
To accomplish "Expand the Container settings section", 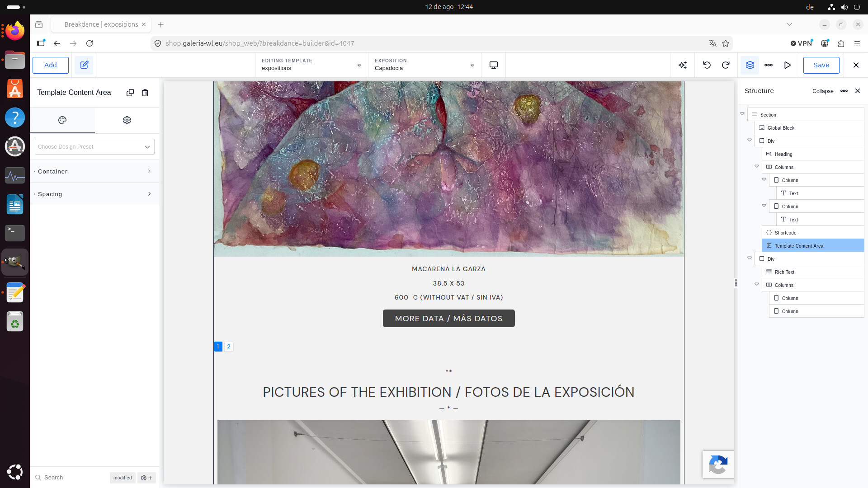I will point(94,171).
